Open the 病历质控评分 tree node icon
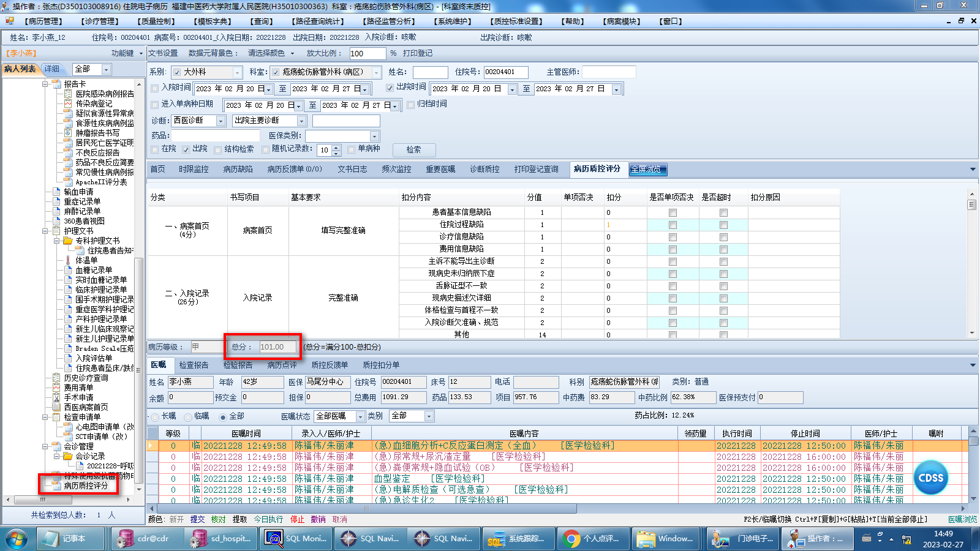This screenshot has width=980, height=551. tap(56, 485)
